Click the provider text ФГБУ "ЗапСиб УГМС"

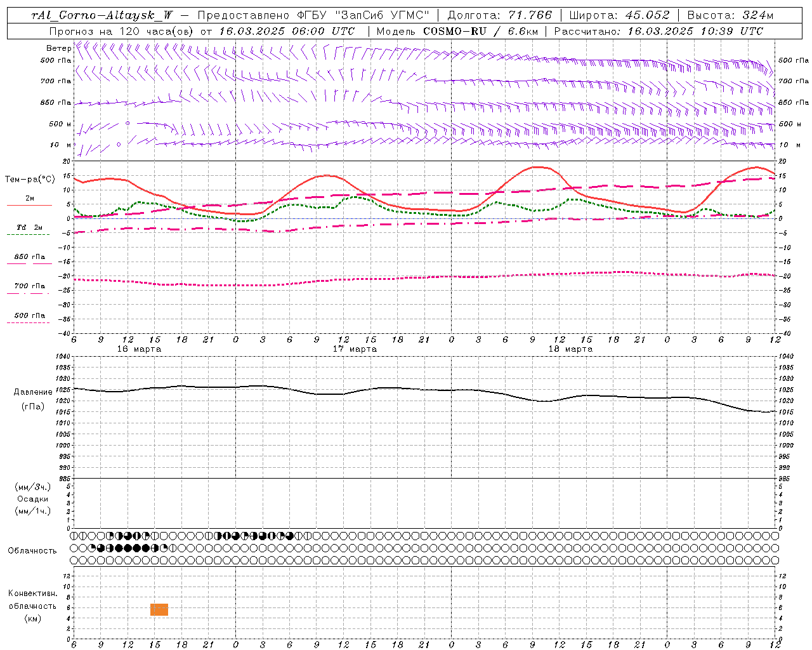pos(363,15)
